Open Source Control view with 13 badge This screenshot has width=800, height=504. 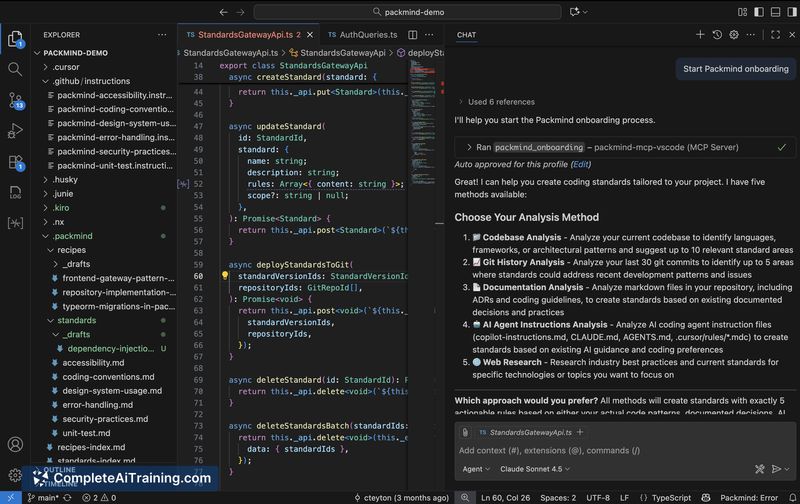click(15, 100)
